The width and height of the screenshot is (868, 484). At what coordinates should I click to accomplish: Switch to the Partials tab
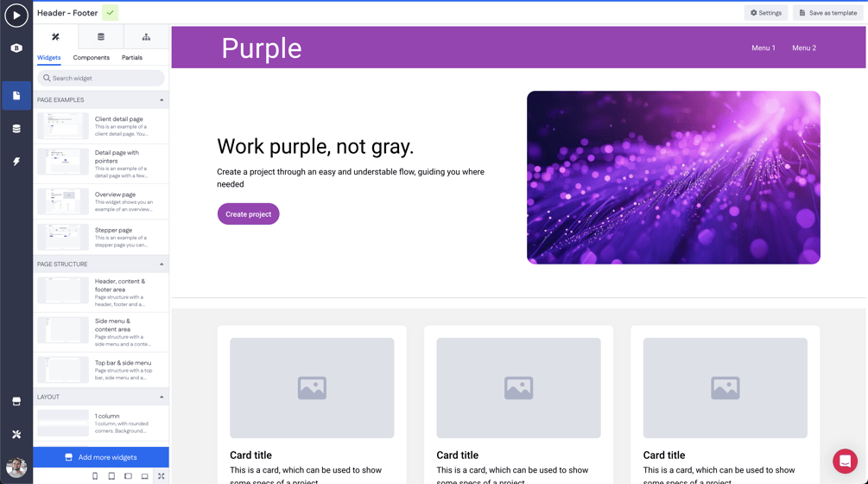tap(132, 58)
